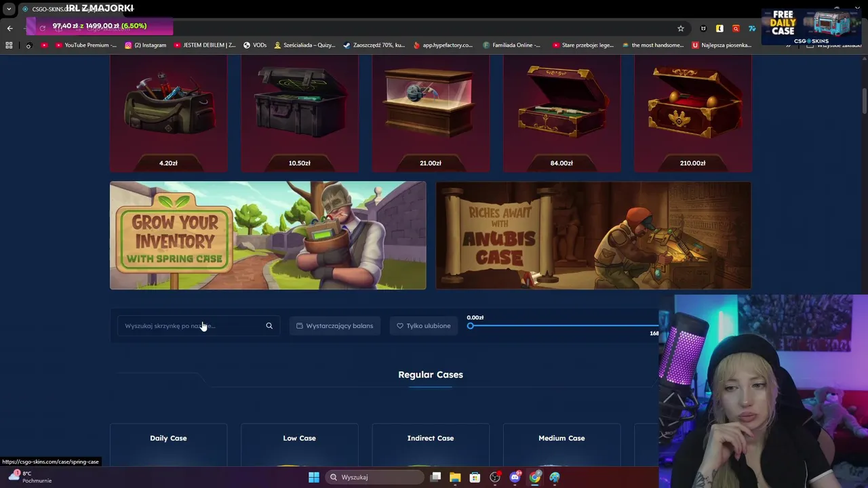Open the Instagram bookmark
Image resolution: width=868 pixels, height=488 pixels.
pos(146,45)
